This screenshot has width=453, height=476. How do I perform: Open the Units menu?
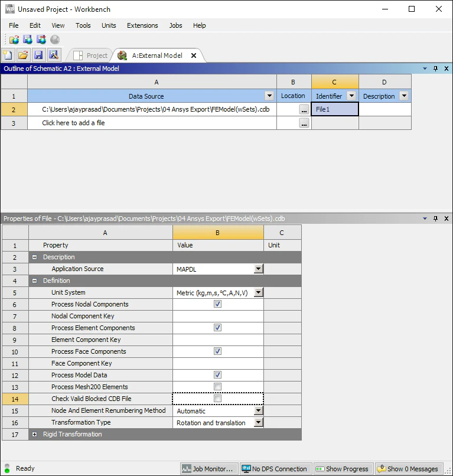point(109,25)
